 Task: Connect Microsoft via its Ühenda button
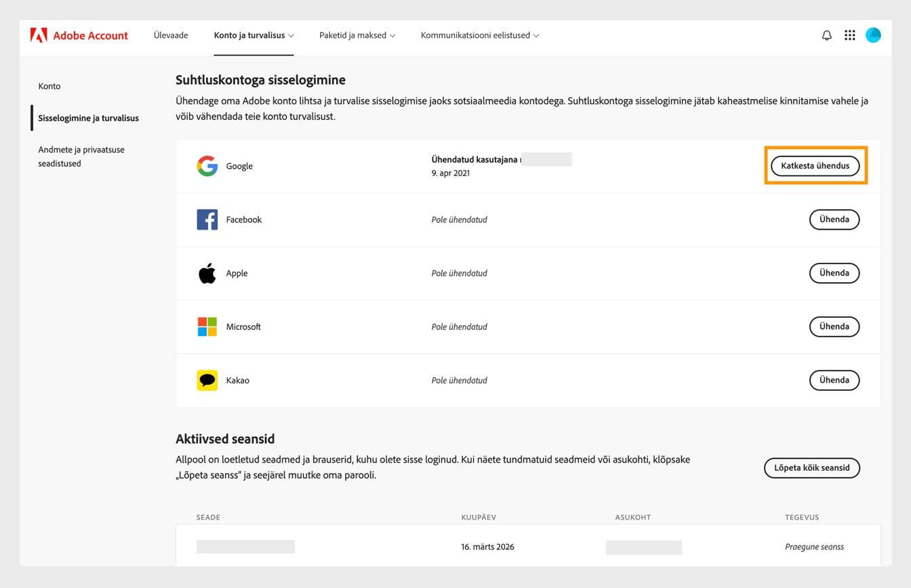834,326
